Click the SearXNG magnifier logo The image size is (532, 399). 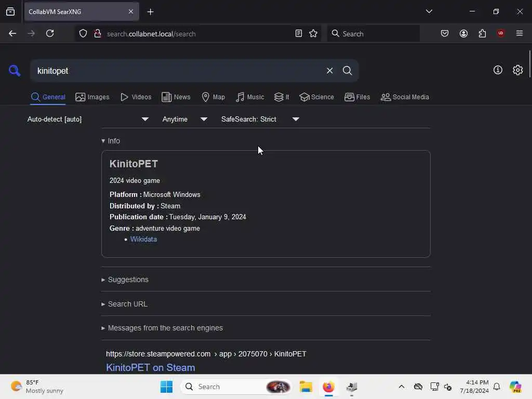(x=15, y=71)
